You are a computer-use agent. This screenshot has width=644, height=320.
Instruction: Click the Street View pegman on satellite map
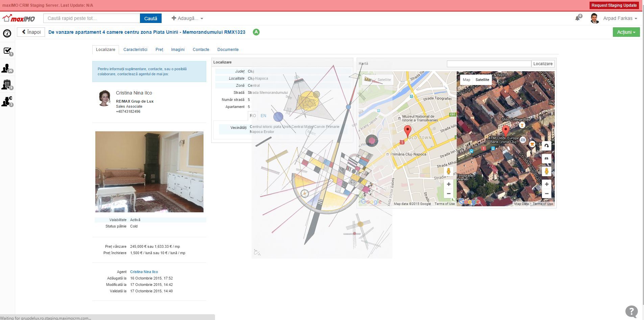(546, 171)
